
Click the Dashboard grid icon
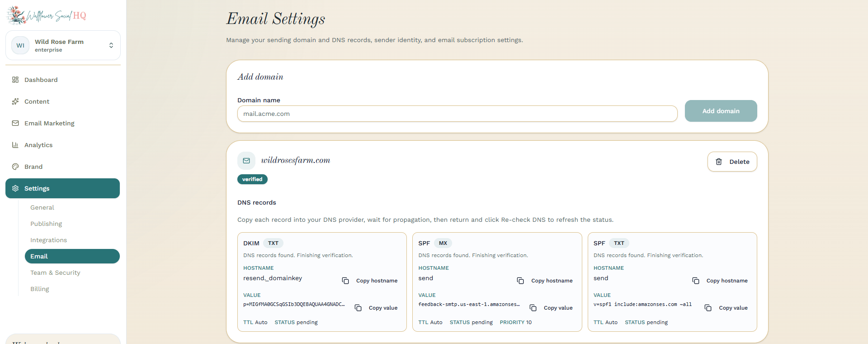15,80
